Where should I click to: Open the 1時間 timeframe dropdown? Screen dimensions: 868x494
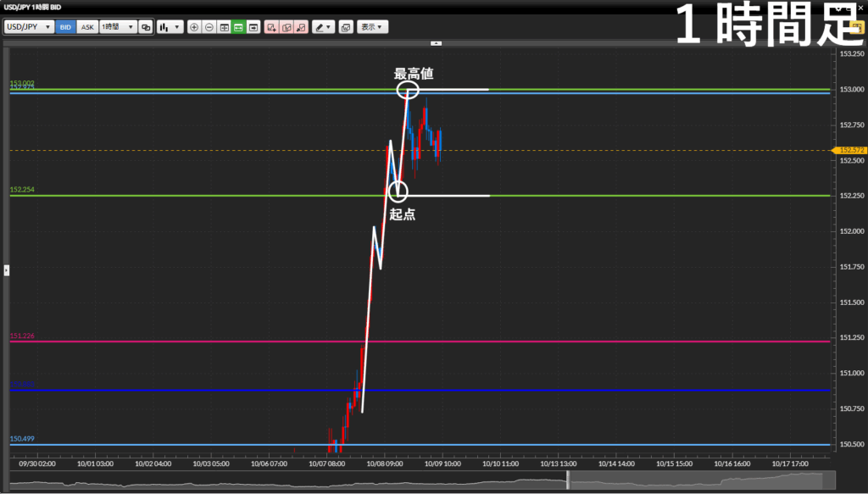pos(118,27)
